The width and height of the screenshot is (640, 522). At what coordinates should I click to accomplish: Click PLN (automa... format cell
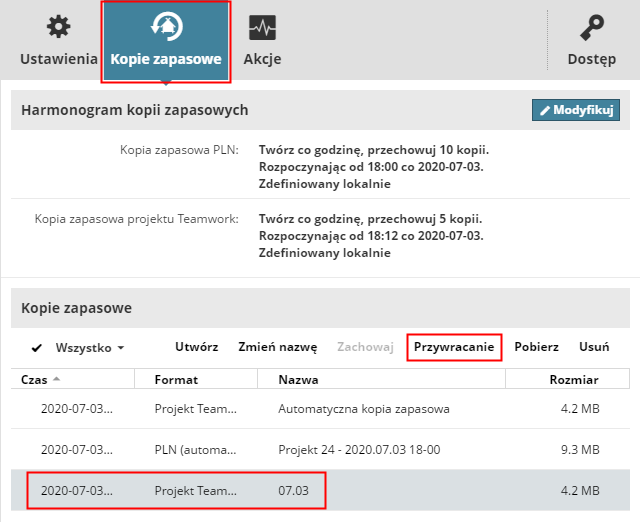pyautogui.click(x=196, y=450)
